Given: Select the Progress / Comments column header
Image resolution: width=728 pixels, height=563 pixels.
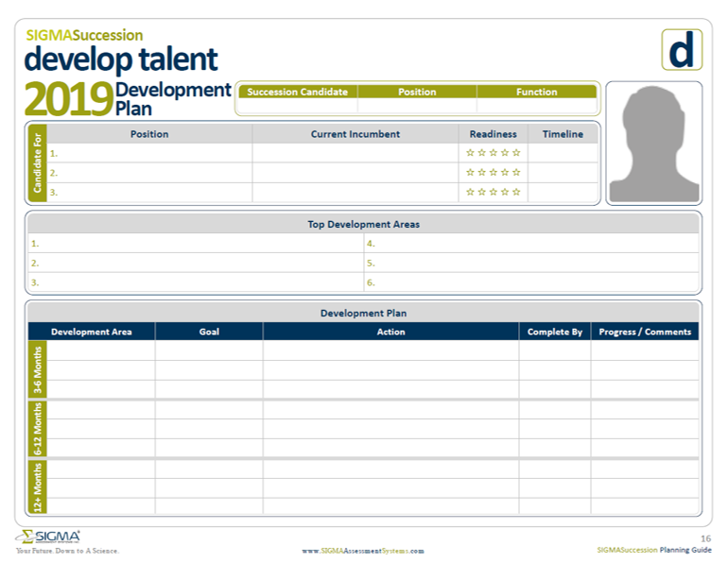Looking at the screenshot, I should 645,332.
